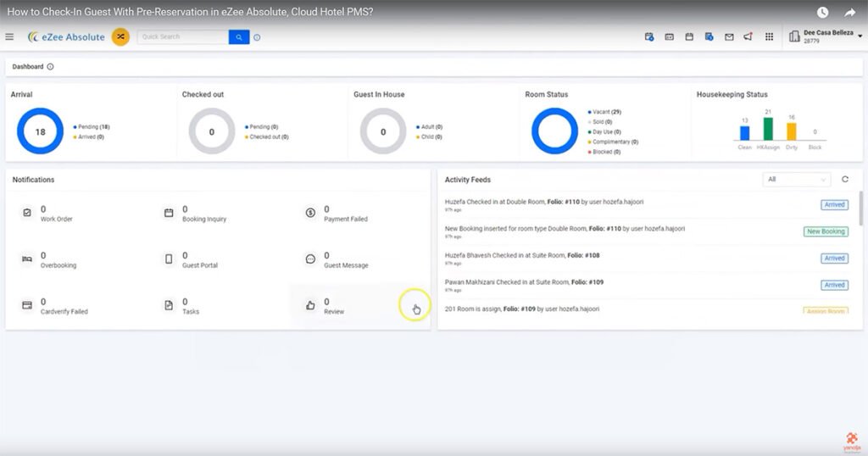Click the Room Status blue donut chart
The width and height of the screenshot is (868, 456).
click(554, 131)
